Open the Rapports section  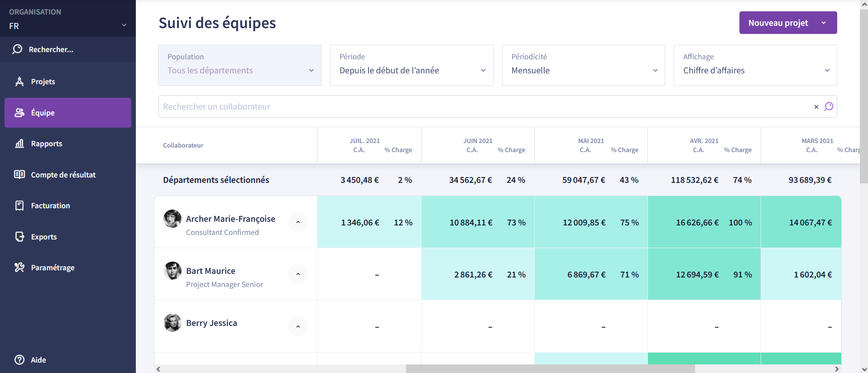(68, 143)
